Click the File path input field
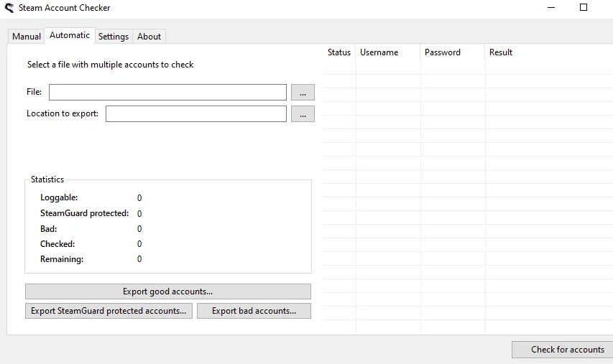This screenshot has width=613, height=364. (167, 92)
